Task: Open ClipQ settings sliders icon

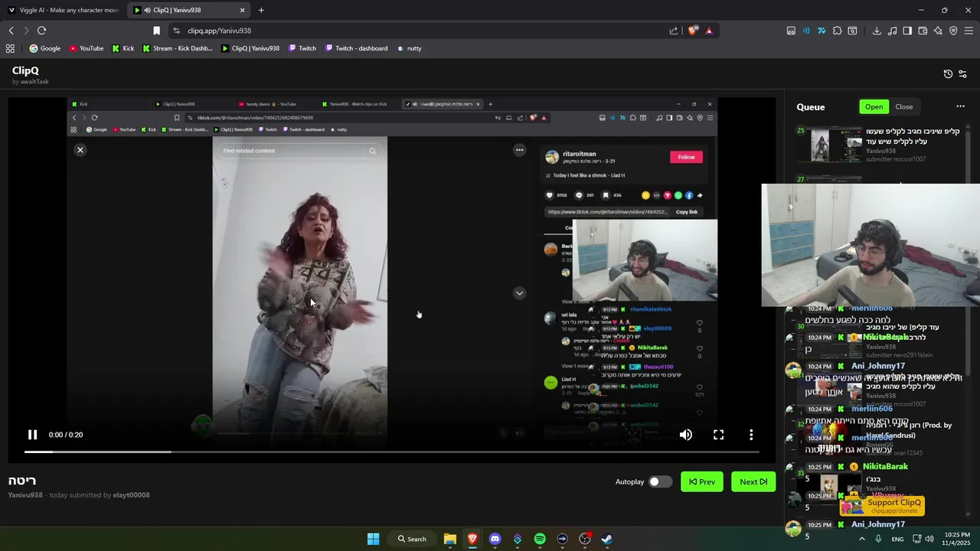Action: pos(962,74)
